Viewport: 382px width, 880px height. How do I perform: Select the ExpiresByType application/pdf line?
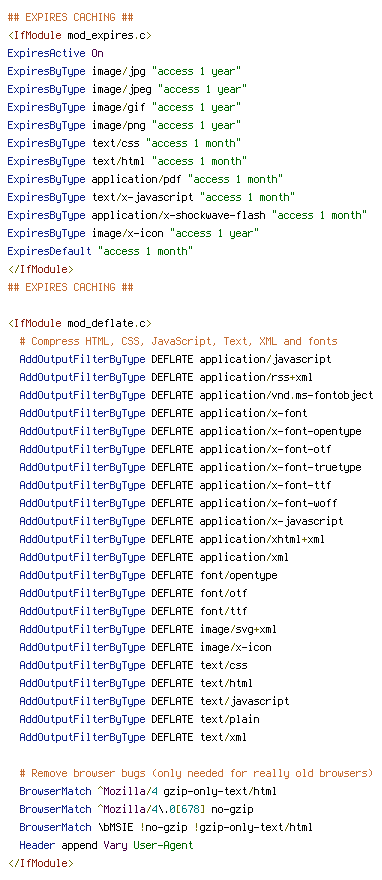click(145, 179)
